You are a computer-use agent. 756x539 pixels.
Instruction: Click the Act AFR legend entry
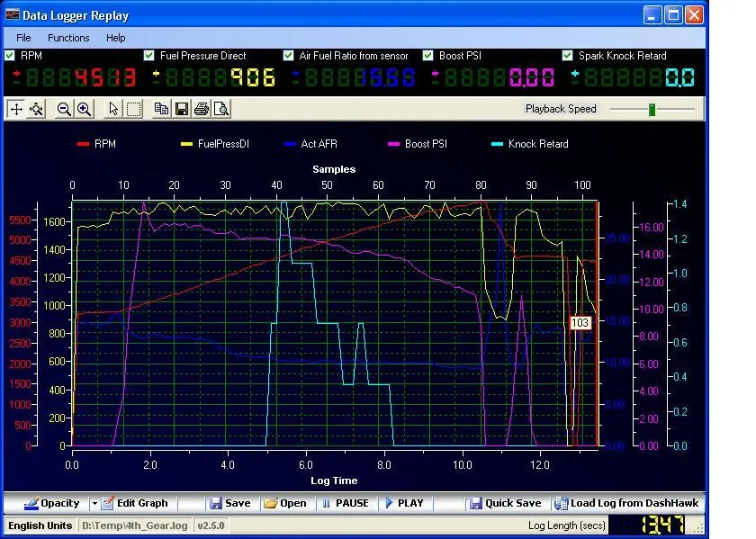311,144
